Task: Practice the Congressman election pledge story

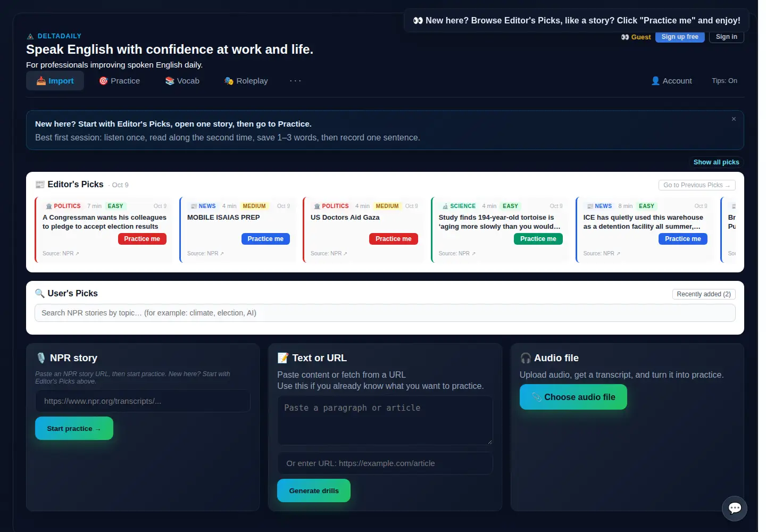Action: tap(142, 239)
